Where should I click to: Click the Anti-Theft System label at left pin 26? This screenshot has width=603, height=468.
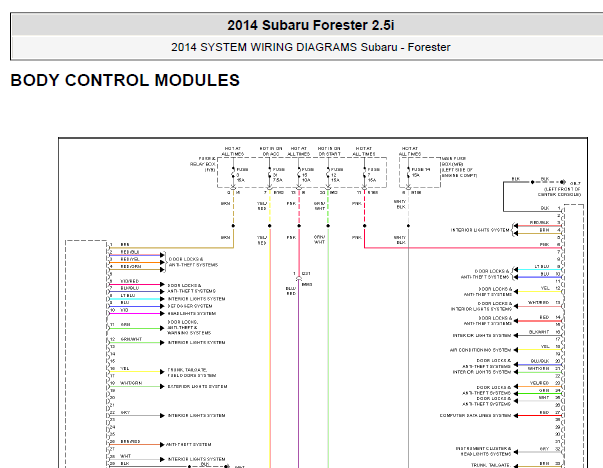pos(188,445)
